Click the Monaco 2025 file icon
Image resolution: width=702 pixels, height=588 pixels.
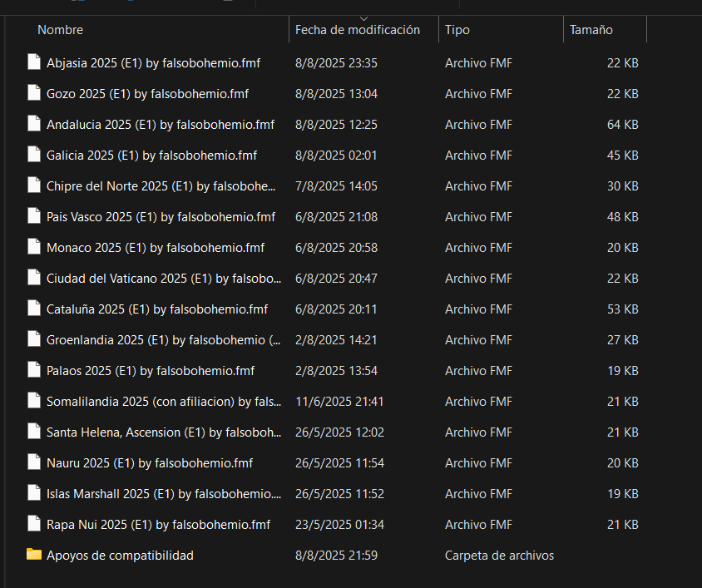(x=33, y=247)
